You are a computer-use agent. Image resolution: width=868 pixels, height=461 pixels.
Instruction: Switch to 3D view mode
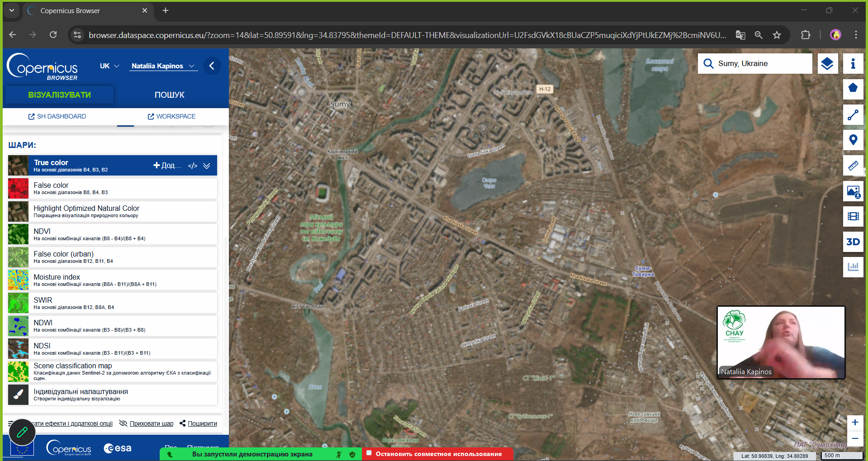coord(853,242)
